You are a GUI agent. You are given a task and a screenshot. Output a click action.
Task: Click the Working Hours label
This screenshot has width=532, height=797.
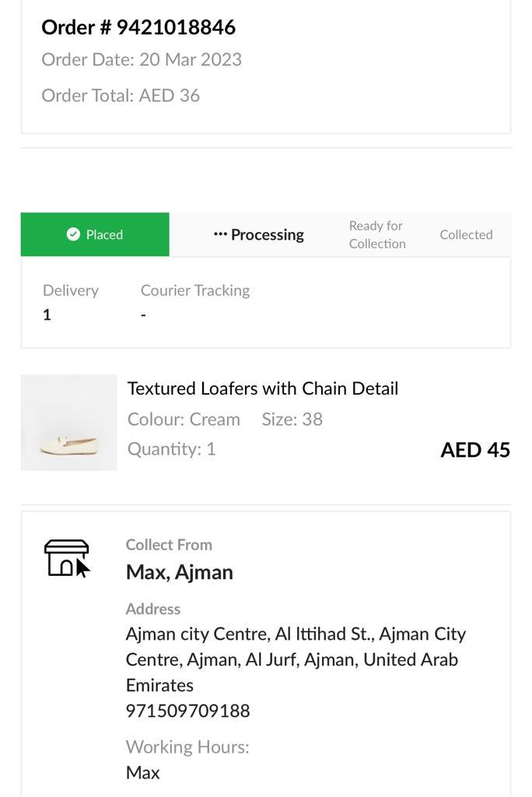187,747
